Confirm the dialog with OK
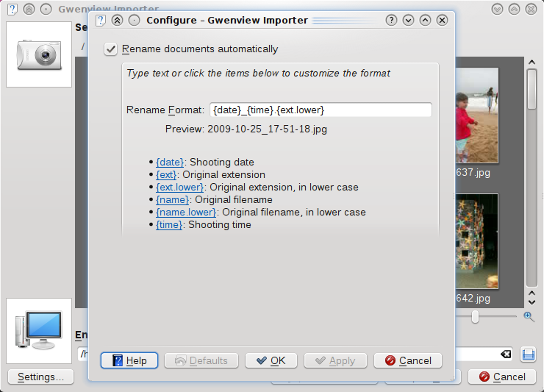 pos(271,360)
